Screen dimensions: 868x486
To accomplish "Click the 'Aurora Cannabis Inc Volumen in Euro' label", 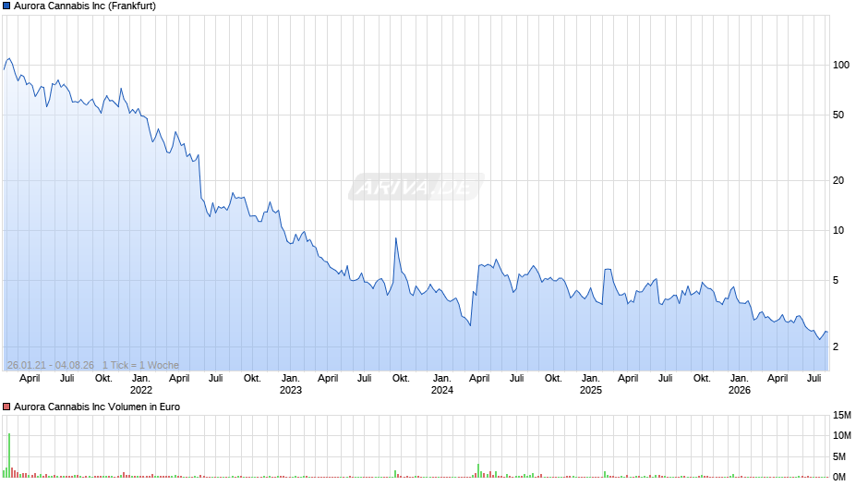I will click(x=97, y=407).
